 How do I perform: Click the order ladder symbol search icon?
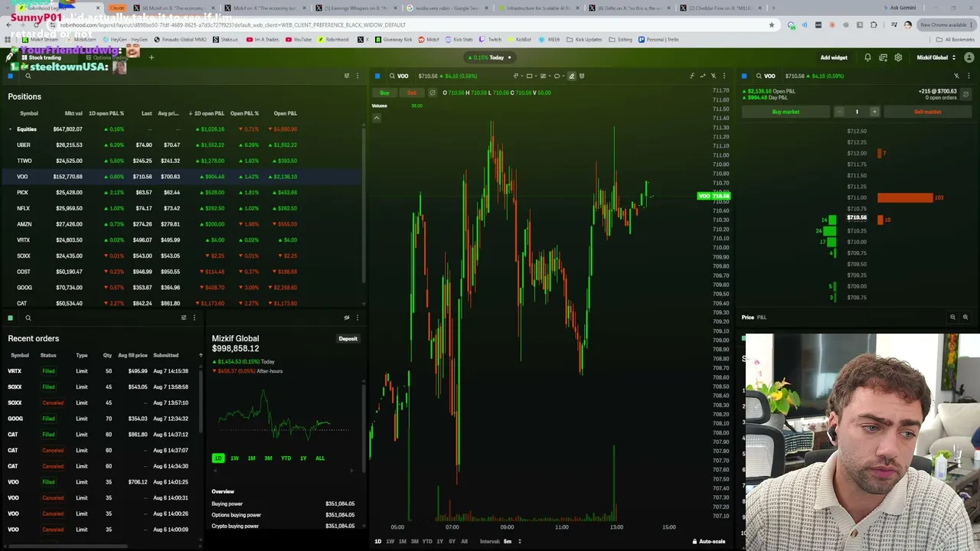[x=759, y=76]
